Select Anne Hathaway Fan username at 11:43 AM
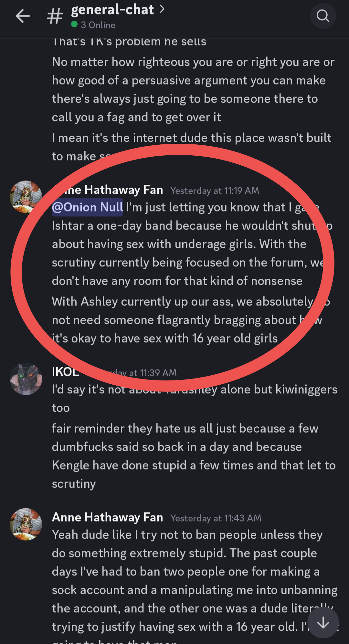 (107, 517)
